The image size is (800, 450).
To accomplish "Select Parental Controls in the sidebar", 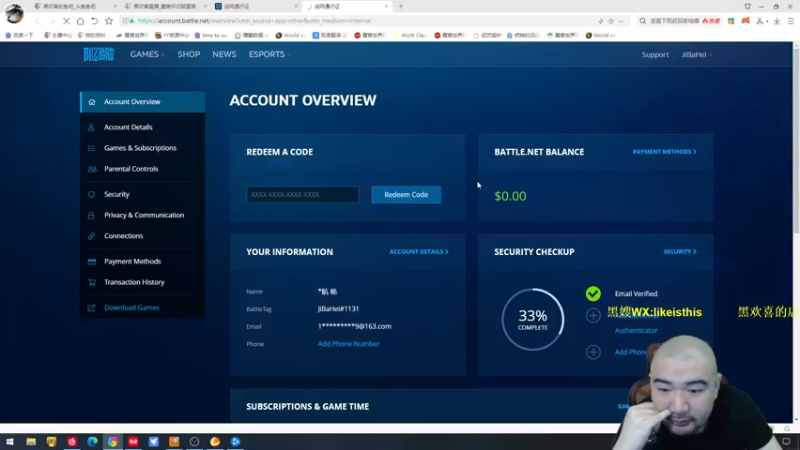I will click(x=131, y=169).
